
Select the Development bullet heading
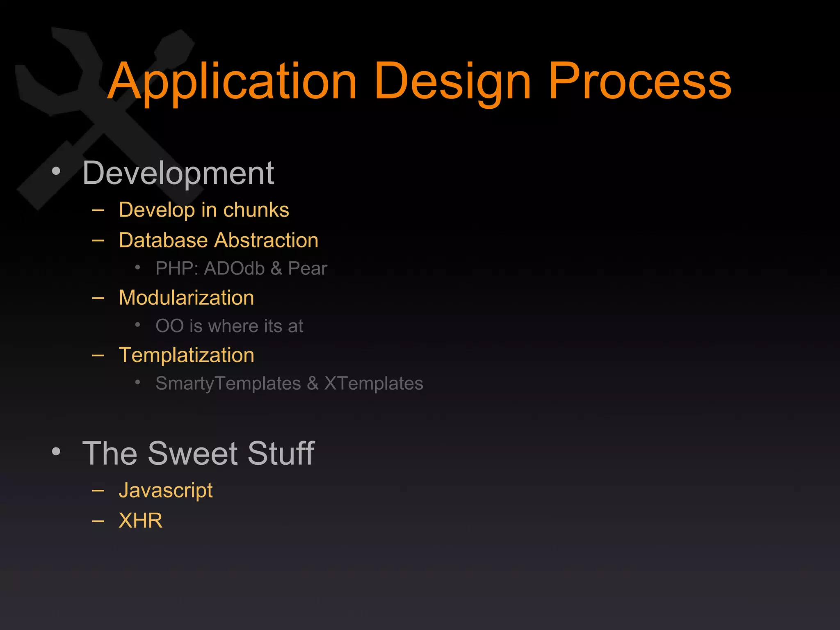(178, 173)
